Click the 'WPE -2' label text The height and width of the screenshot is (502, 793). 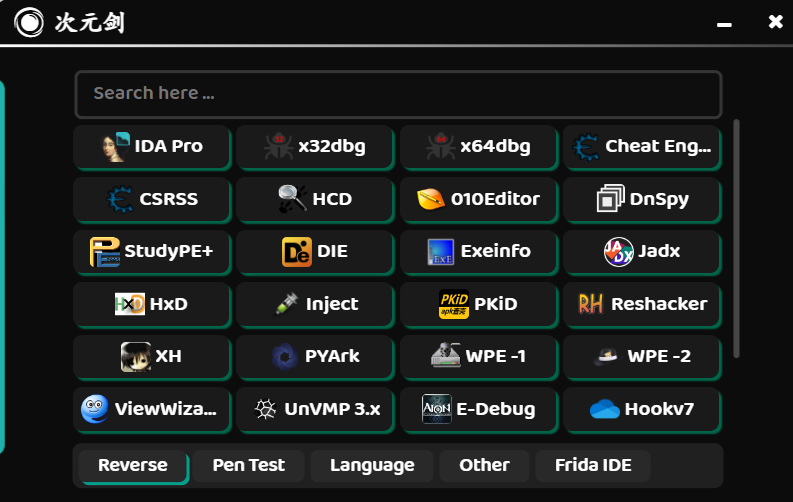[x=659, y=356]
